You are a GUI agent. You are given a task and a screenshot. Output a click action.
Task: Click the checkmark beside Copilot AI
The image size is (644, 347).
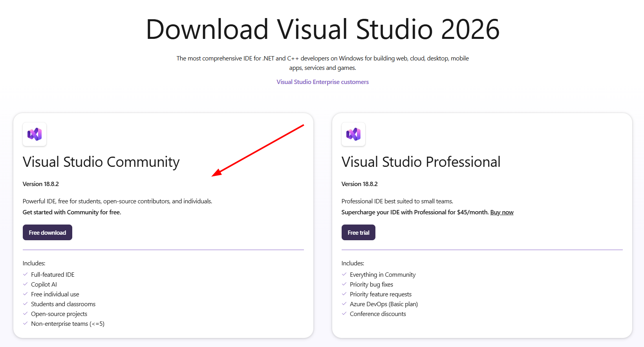click(x=25, y=284)
